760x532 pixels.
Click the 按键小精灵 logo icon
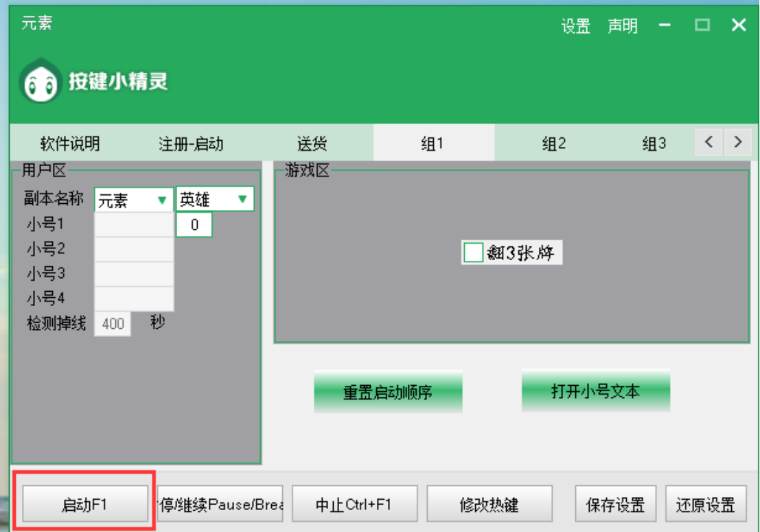[39, 82]
